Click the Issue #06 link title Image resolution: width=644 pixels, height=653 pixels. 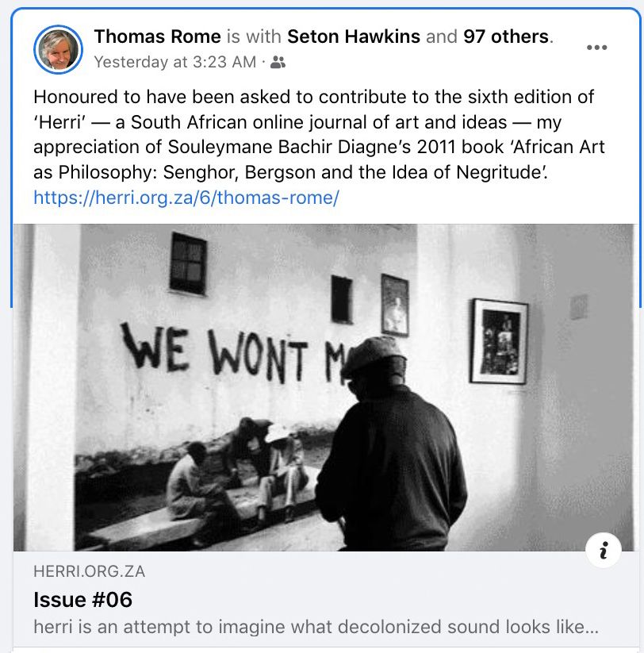[82, 600]
